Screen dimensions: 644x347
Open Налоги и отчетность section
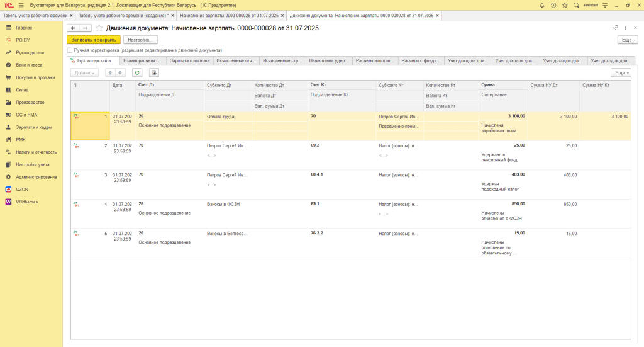point(36,152)
